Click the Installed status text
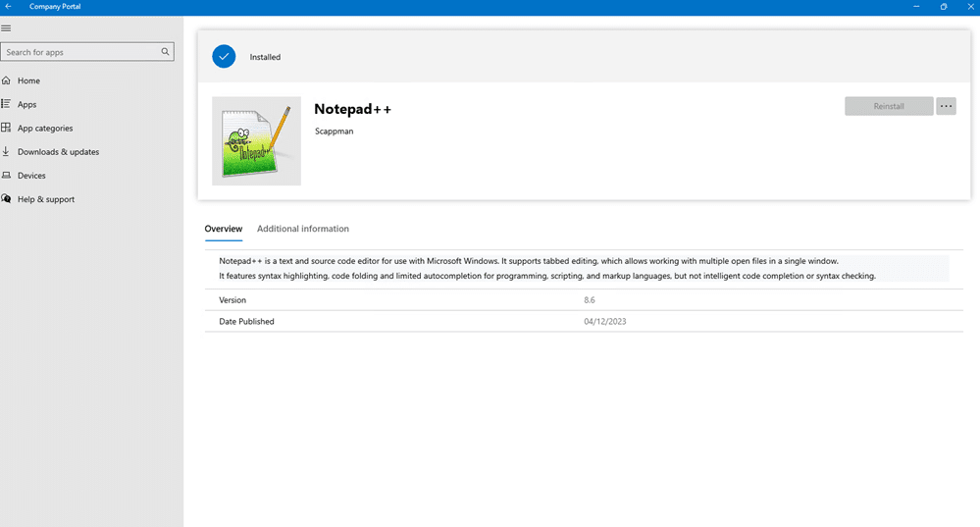The width and height of the screenshot is (980, 527). coord(265,57)
